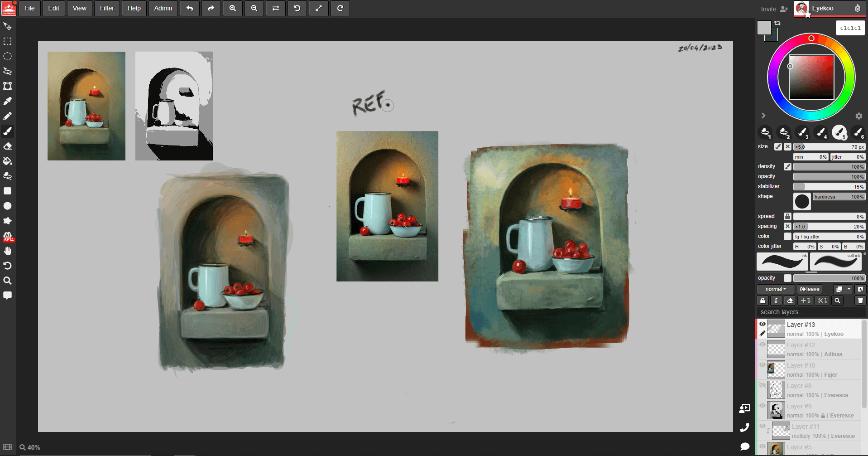Open the normal blend mode dropdown
Viewport: 868px width, 456px height.
775,289
